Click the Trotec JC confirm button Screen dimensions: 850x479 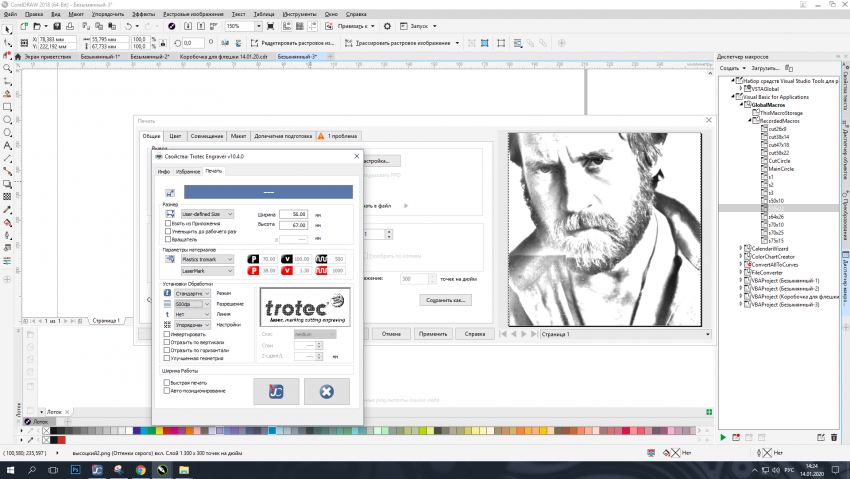point(276,391)
